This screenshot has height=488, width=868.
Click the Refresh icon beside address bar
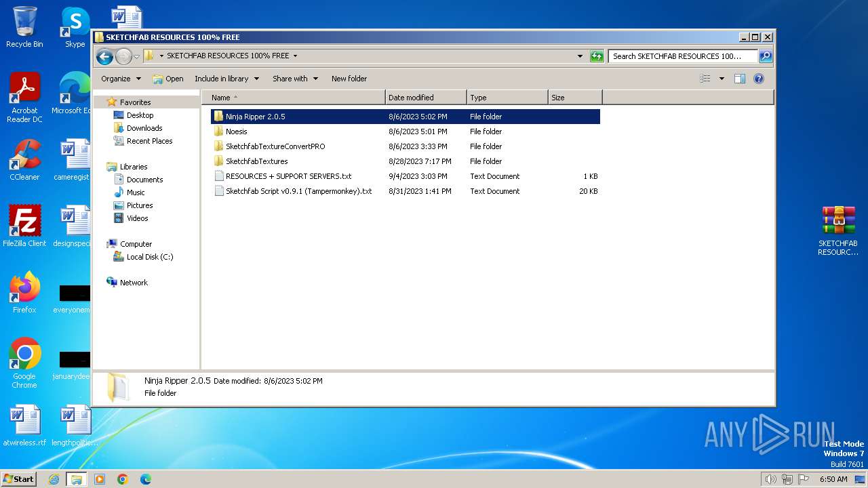pyautogui.click(x=597, y=56)
